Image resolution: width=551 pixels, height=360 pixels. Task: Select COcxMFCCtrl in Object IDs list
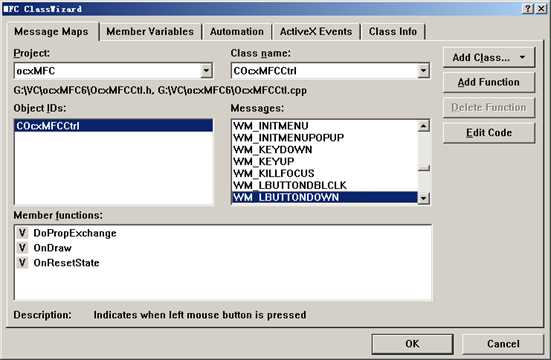point(114,126)
